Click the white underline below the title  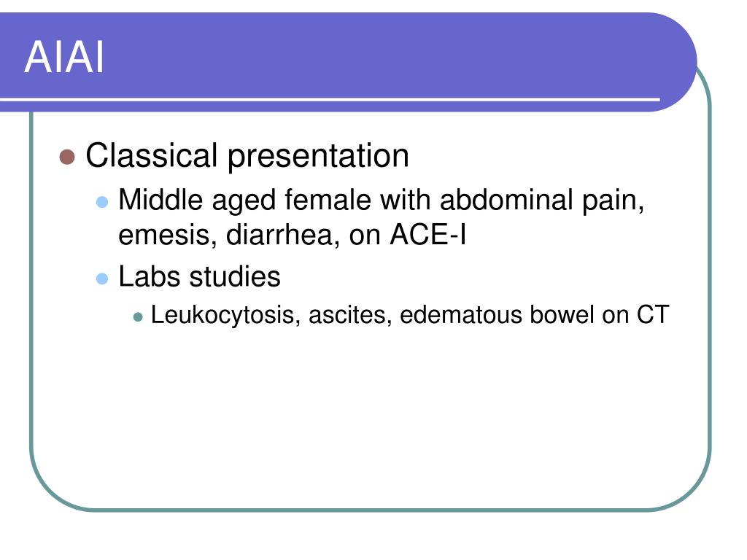point(330,99)
